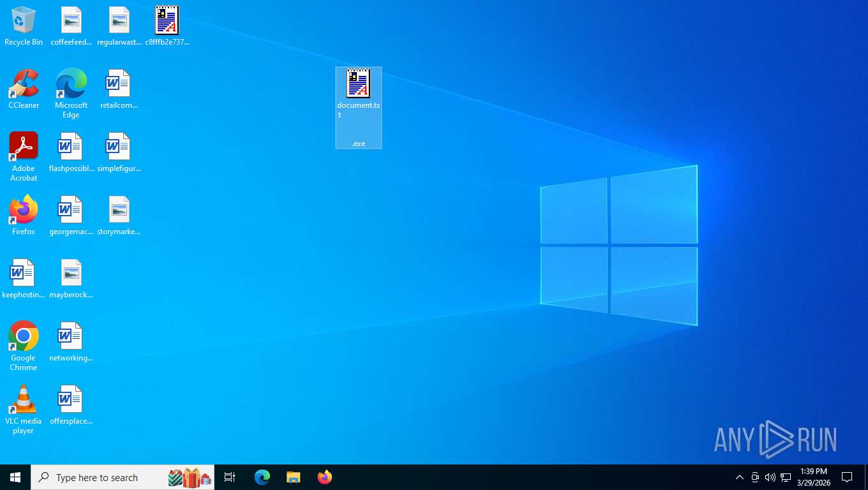Viewport: 868px width, 490px height.
Task: Select the regularwast image file
Action: 119,26
